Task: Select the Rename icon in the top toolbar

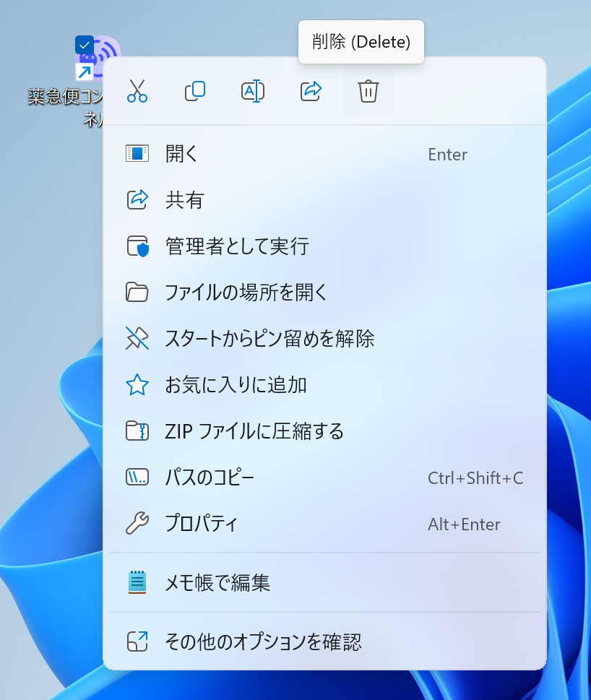Action: point(253,92)
